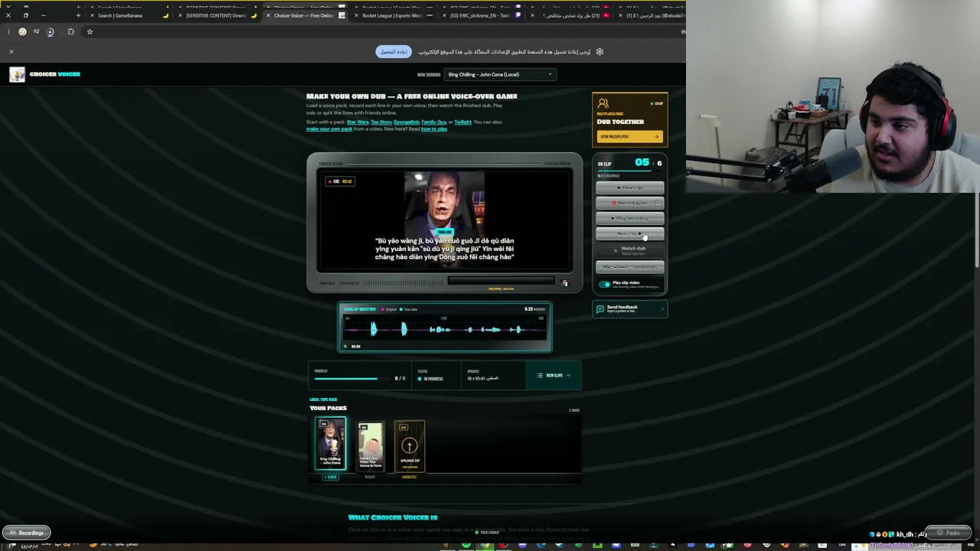
Task: Click the multiplayer people icon in Dub Together
Action: 603,103
